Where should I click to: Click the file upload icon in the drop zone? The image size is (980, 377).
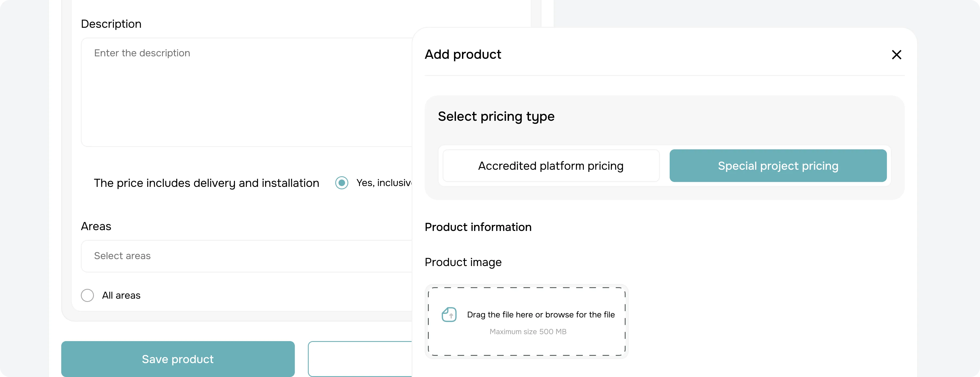(449, 314)
